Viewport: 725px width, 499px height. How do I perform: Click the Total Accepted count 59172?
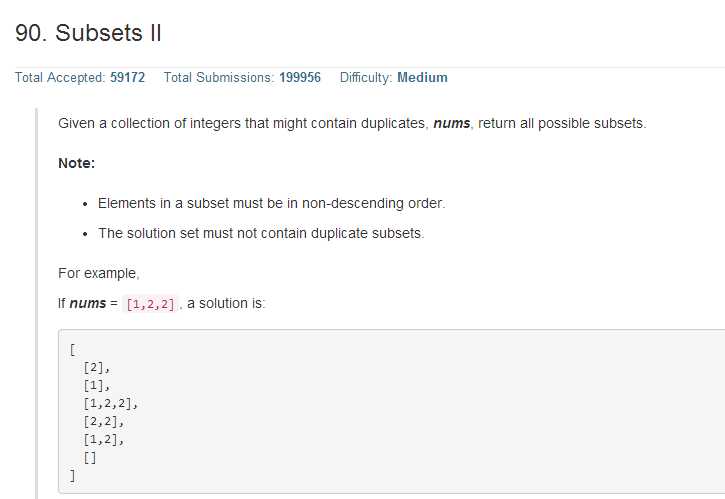click(127, 77)
